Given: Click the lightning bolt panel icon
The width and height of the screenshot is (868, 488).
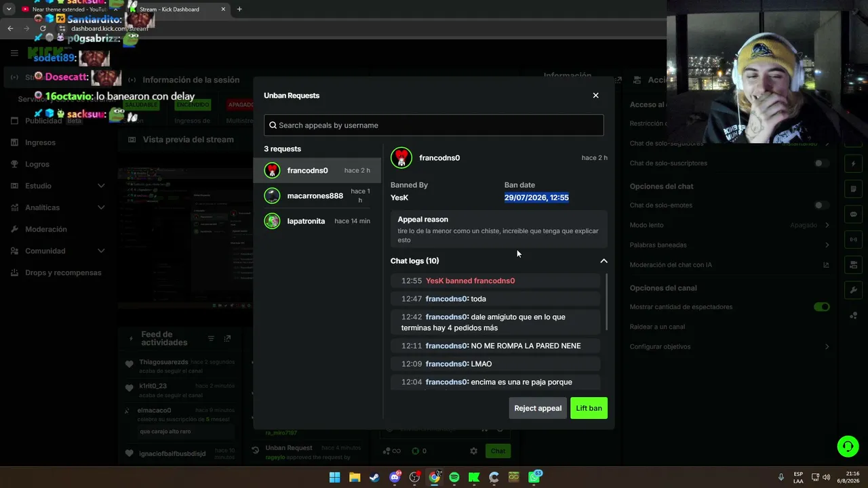Looking at the screenshot, I should pos(854,163).
